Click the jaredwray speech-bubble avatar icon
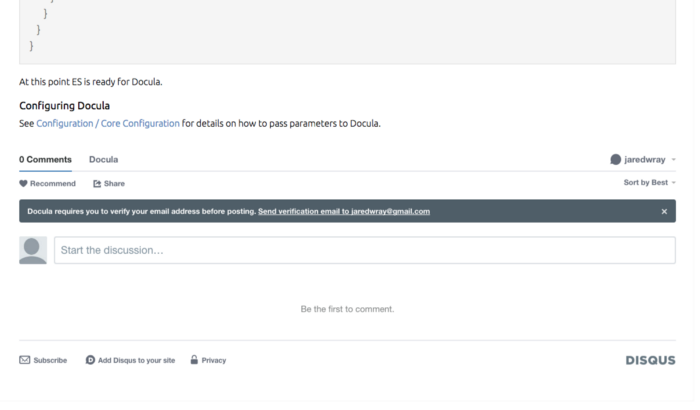 coord(616,159)
